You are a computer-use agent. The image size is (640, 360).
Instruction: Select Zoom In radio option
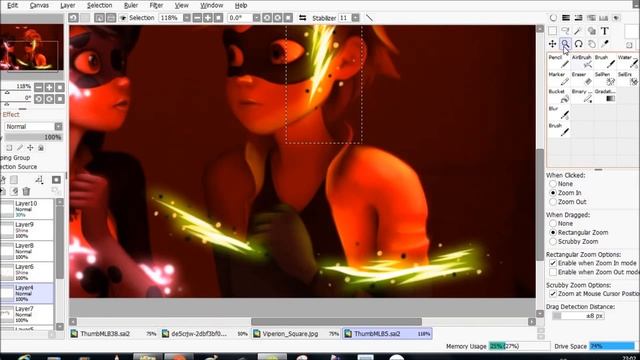(x=553, y=193)
